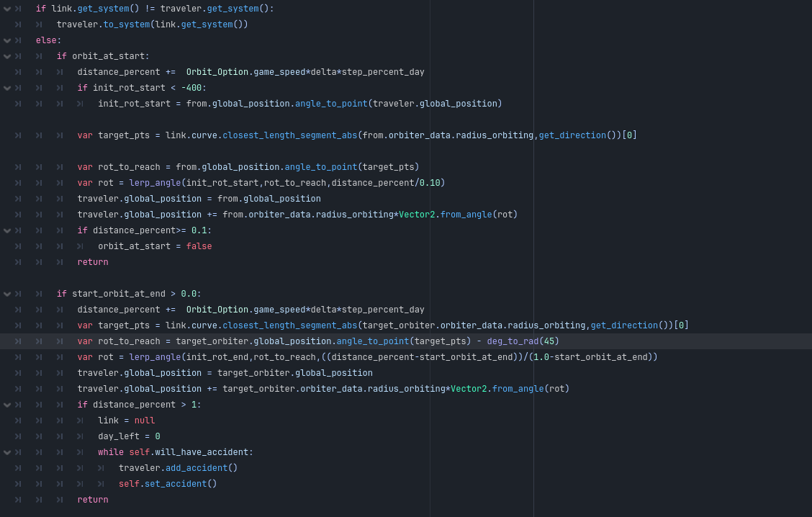812x517 pixels.
Task: Click 'target_orbiter.global_position' in the traveler assignment line
Action: point(294,373)
